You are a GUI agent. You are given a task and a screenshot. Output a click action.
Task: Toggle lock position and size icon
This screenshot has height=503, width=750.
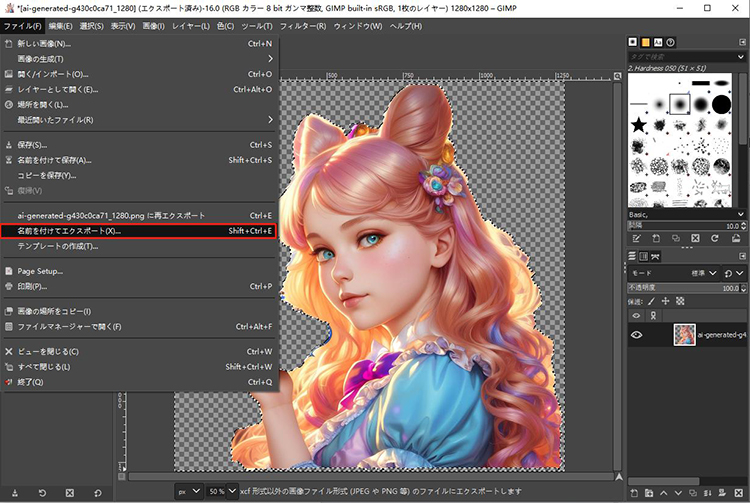coord(666,300)
